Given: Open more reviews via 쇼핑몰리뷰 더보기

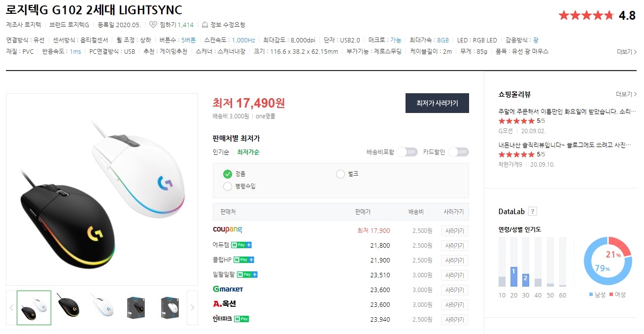Looking at the screenshot, I should (x=626, y=94).
